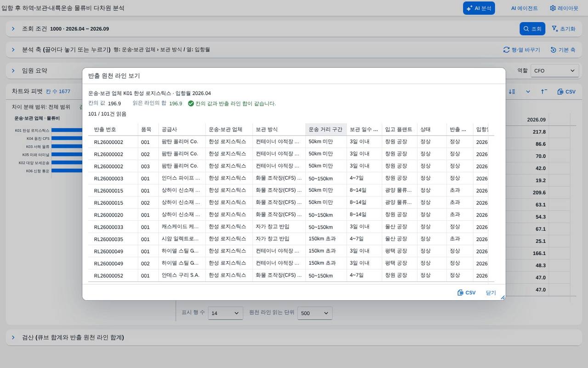The image size is (588, 368).
Task: Click the 공급사 column header
Action: [182, 129]
